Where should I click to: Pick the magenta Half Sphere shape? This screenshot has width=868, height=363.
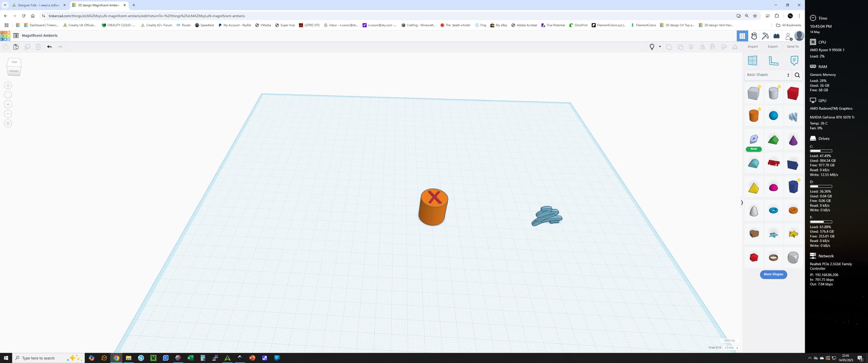coord(774,188)
